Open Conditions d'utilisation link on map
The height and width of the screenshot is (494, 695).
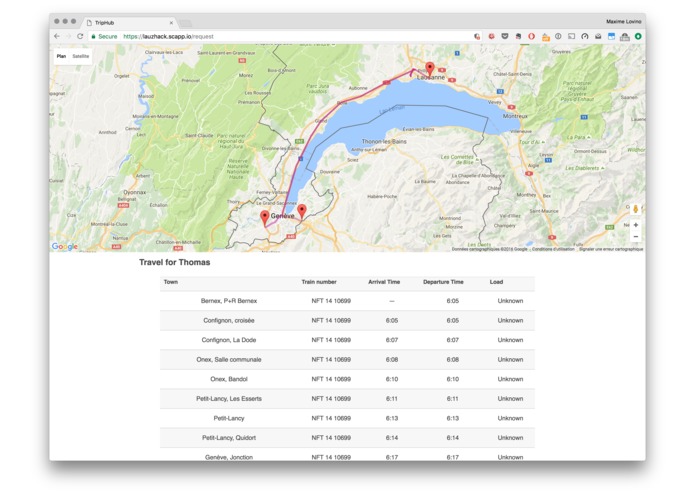pos(553,249)
